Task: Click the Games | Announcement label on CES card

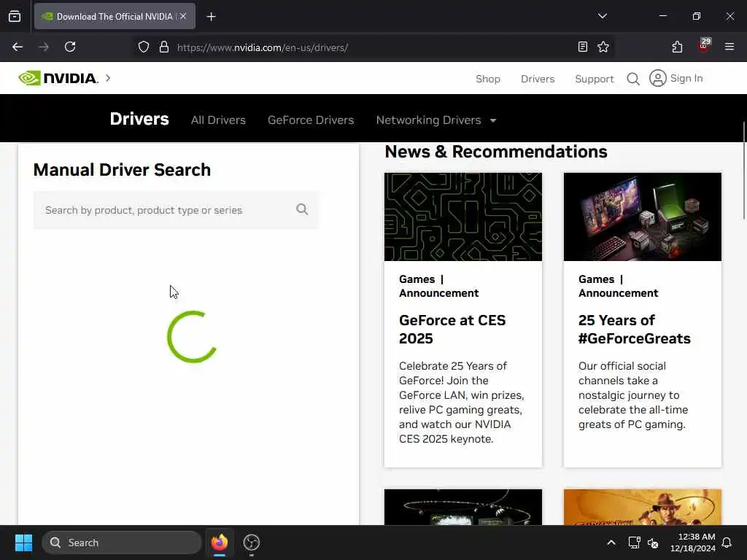Action: [438, 286]
